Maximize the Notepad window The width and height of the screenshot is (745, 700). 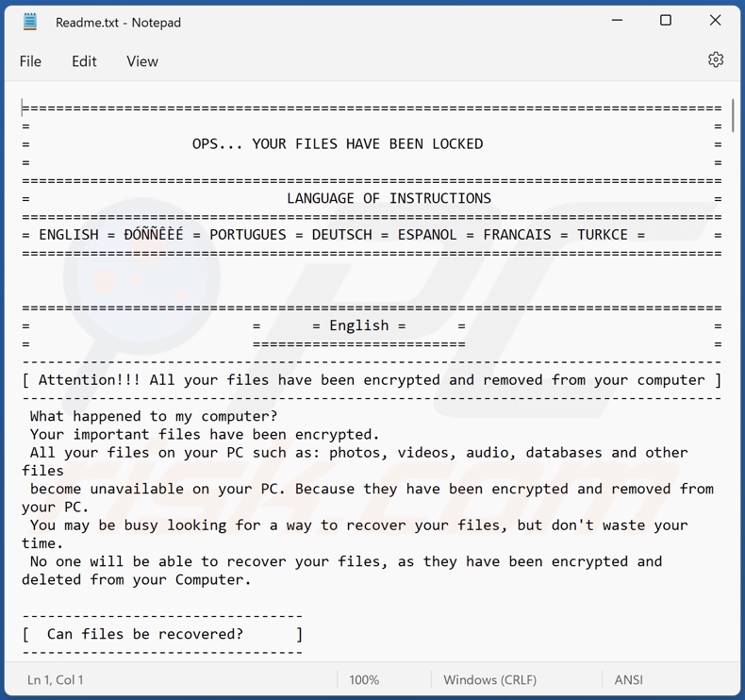666,21
